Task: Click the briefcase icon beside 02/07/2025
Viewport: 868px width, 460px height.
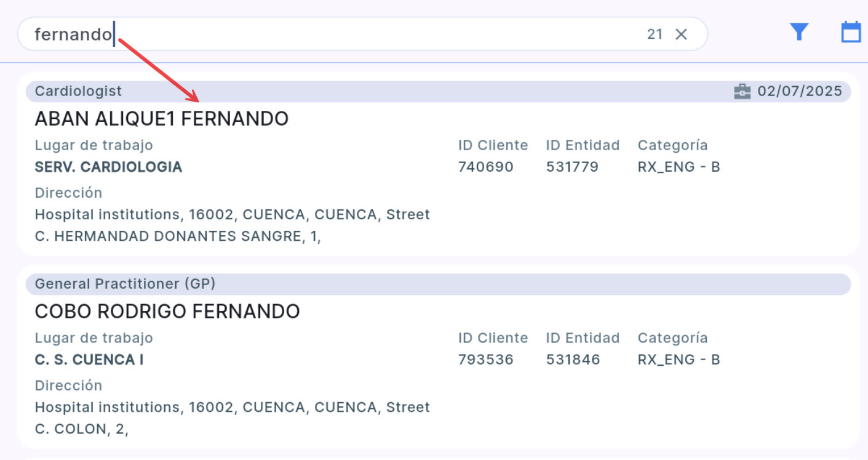Action: click(x=743, y=92)
